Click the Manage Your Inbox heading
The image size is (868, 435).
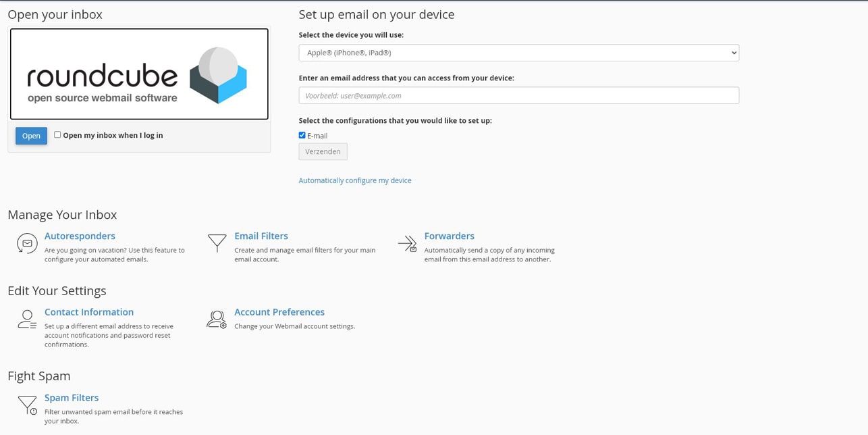[62, 214]
